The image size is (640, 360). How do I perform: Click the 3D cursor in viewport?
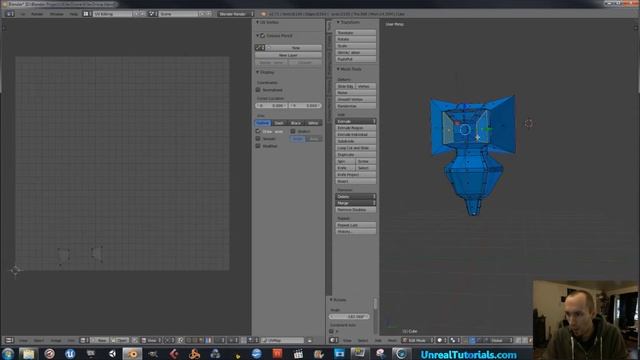click(529, 123)
